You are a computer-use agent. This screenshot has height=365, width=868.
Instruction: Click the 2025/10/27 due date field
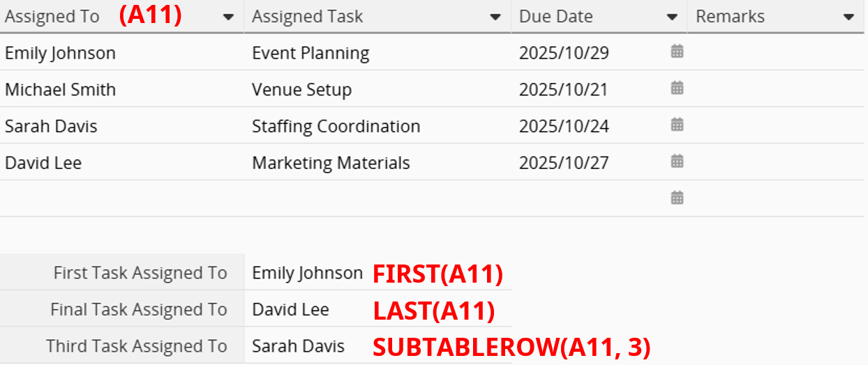564,163
